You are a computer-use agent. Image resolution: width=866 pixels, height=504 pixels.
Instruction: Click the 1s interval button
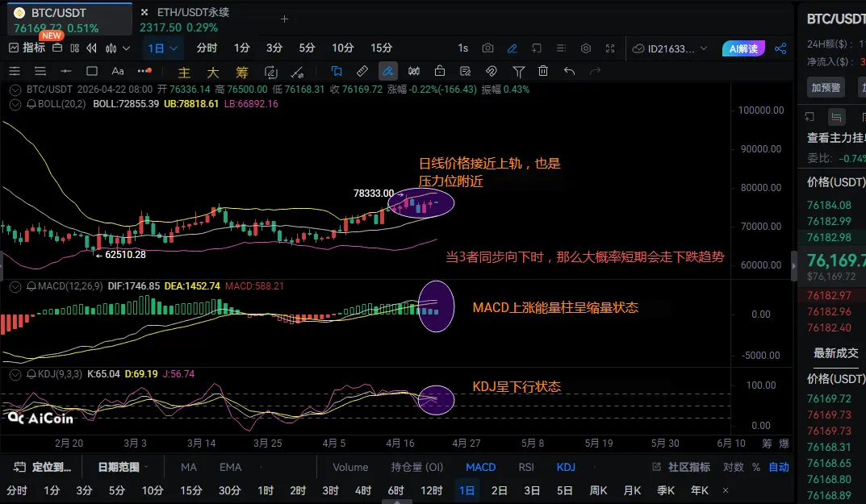tap(462, 48)
